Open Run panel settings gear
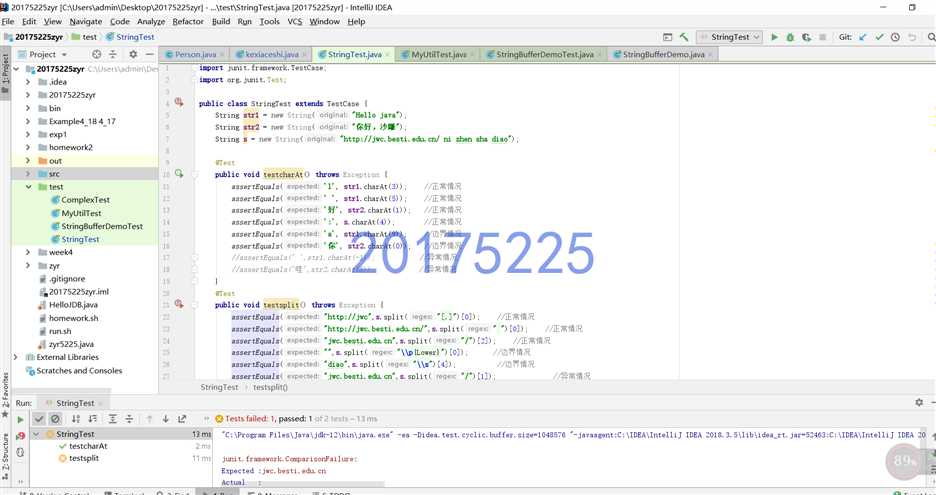The image size is (936, 495). [919, 403]
